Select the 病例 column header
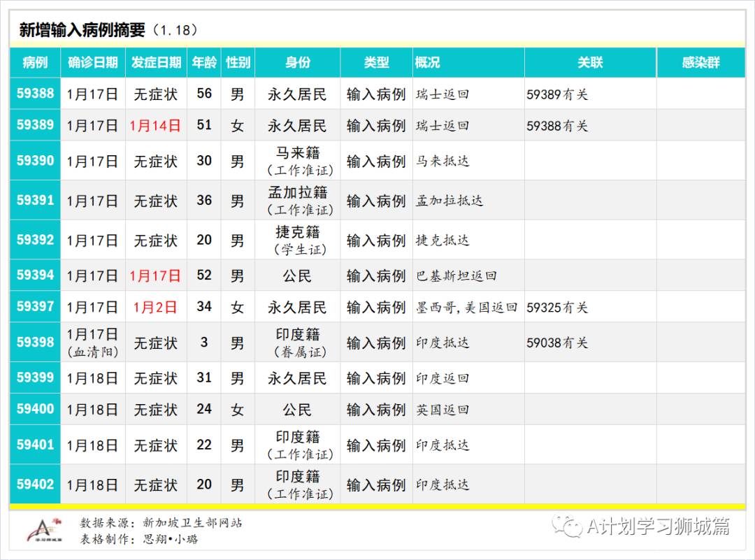This screenshot has width=755, height=560. click(x=34, y=62)
